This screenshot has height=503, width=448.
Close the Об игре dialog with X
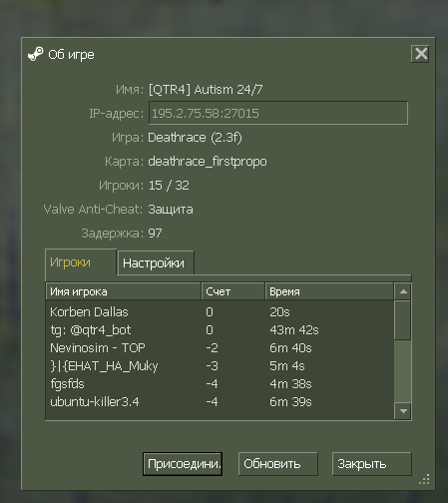[421, 54]
